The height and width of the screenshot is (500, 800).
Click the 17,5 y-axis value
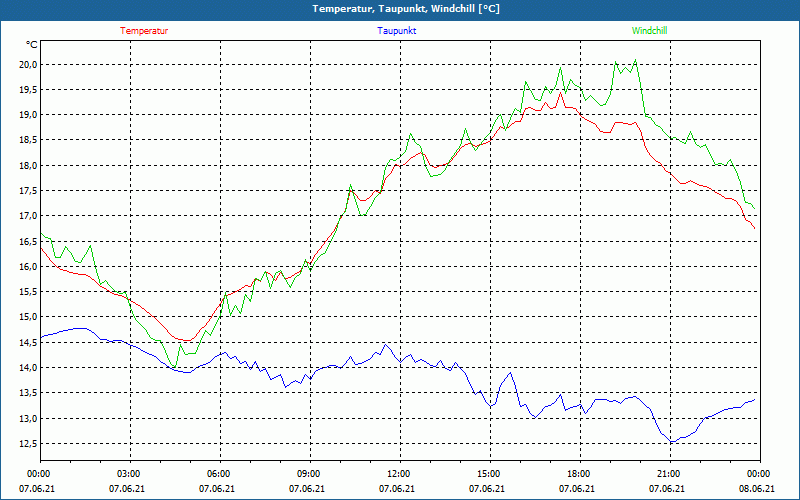29,191
